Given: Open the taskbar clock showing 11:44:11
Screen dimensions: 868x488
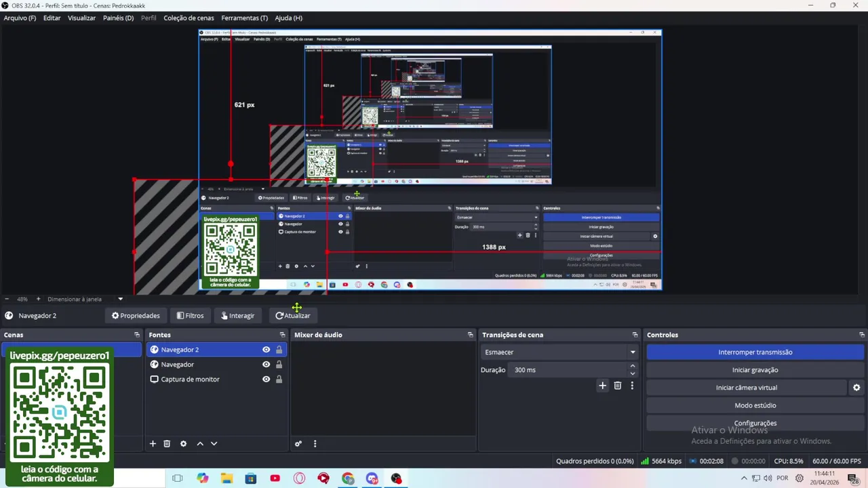Looking at the screenshot, I should (x=824, y=478).
